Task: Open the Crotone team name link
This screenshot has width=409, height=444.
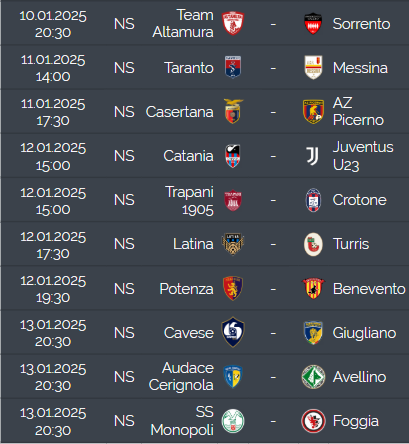Action: coord(359,200)
